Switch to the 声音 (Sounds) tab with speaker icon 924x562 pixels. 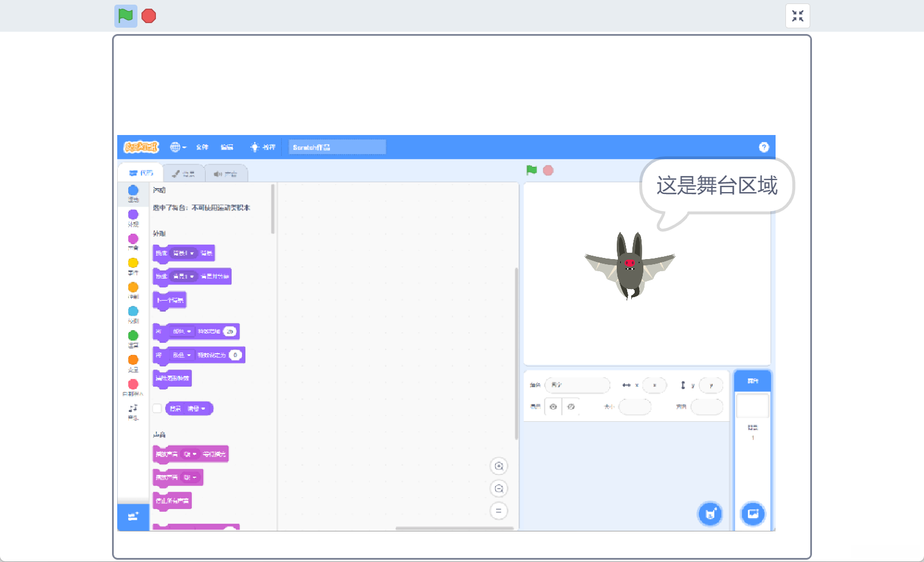[226, 174]
